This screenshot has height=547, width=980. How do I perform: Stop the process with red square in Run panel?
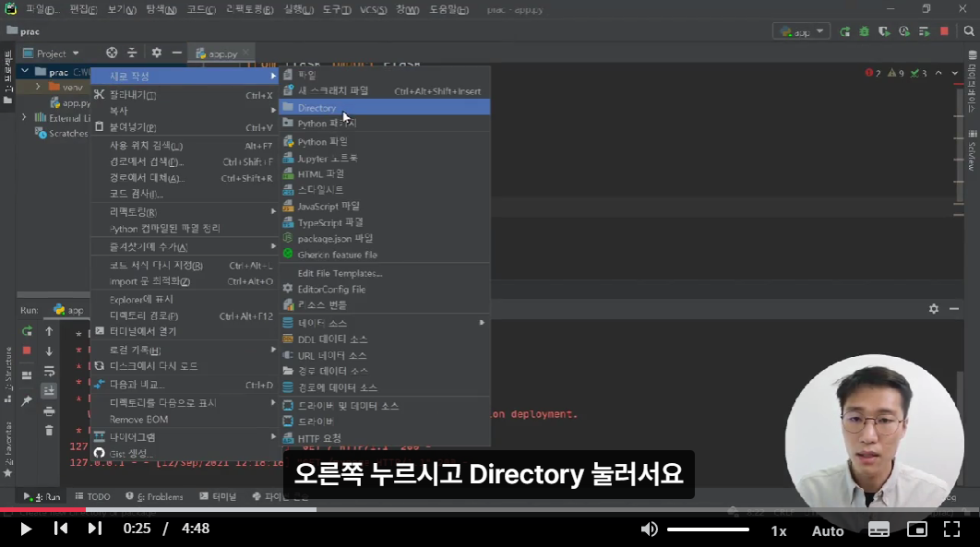[27, 351]
